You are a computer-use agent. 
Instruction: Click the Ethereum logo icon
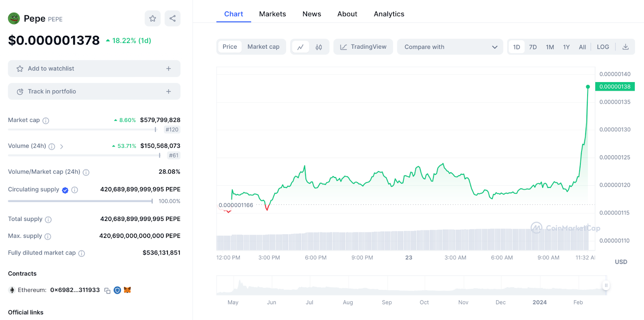tap(12, 290)
